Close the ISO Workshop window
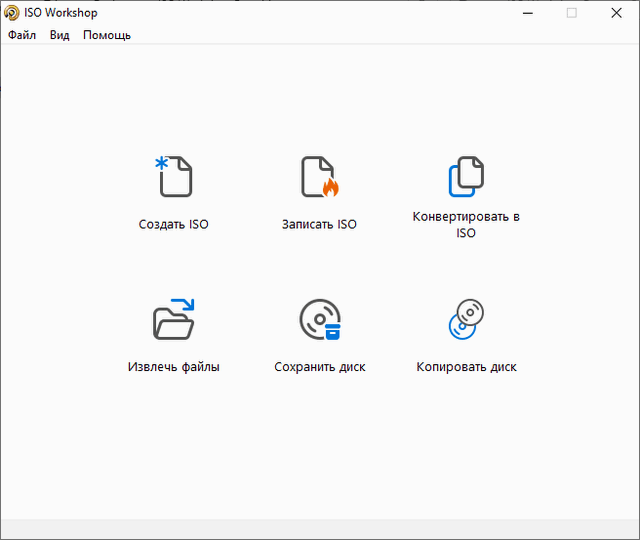The height and width of the screenshot is (540, 640). (x=617, y=13)
